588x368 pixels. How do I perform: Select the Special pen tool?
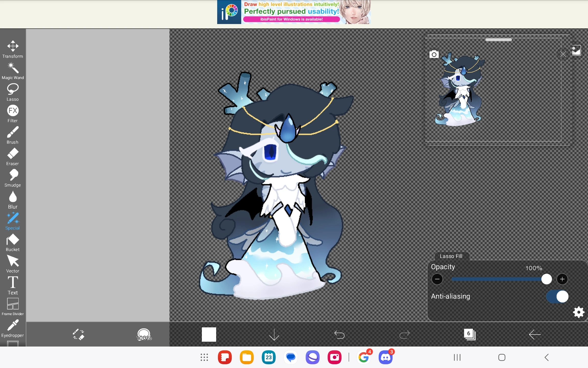12,220
